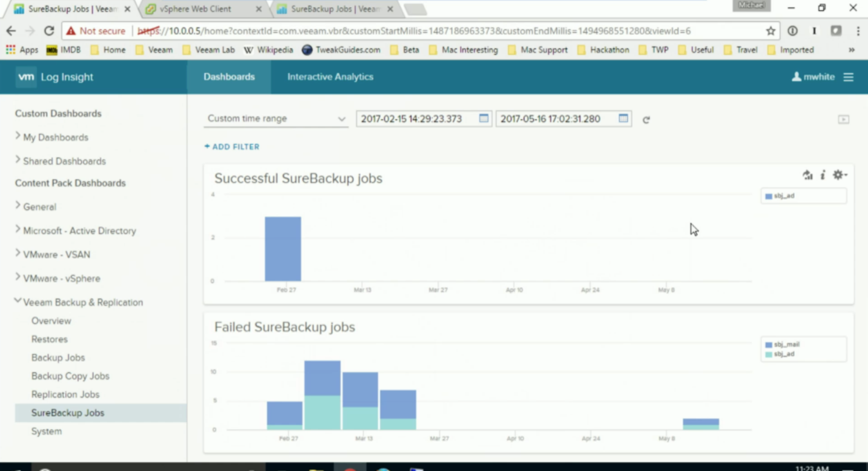The width and height of the screenshot is (868, 471).
Task: Open the Custom time range dropdown
Action: click(276, 119)
